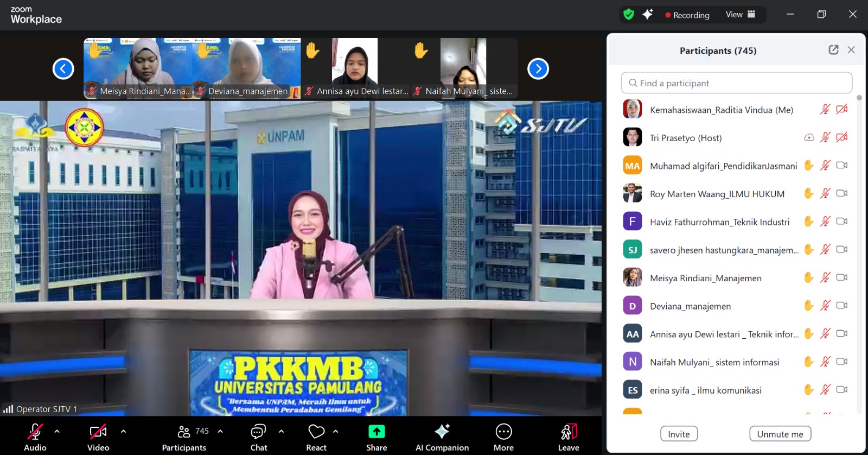This screenshot has height=455, width=868.
Task: Close the Participants panel
Action: click(851, 50)
